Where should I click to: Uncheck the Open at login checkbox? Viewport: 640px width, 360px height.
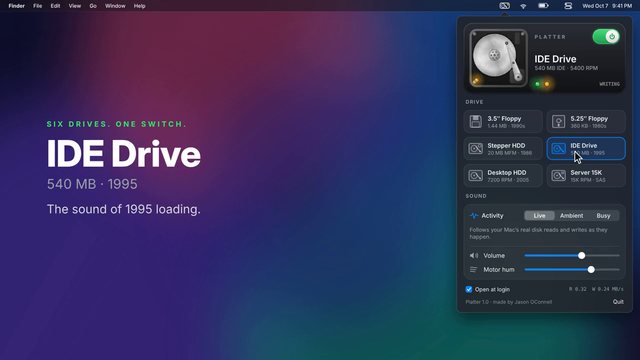pyautogui.click(x=469, y=289)
